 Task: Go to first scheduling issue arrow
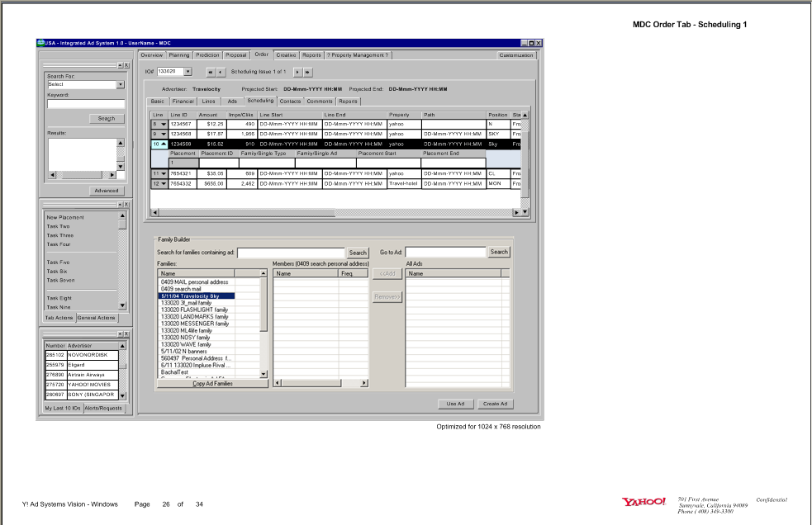(210, 72)
